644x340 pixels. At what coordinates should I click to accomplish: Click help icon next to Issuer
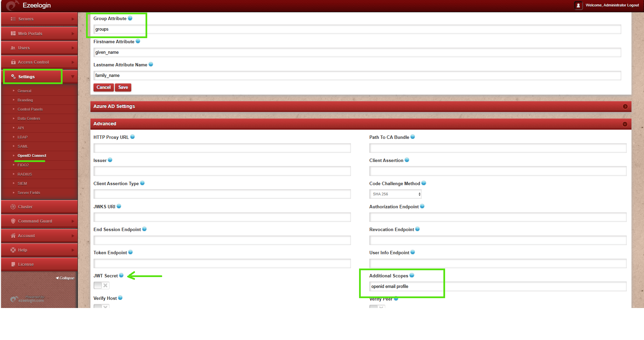point(110,160)
